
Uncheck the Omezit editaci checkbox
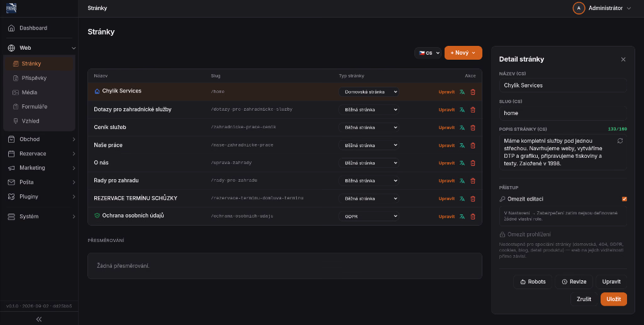coord(625,199)
